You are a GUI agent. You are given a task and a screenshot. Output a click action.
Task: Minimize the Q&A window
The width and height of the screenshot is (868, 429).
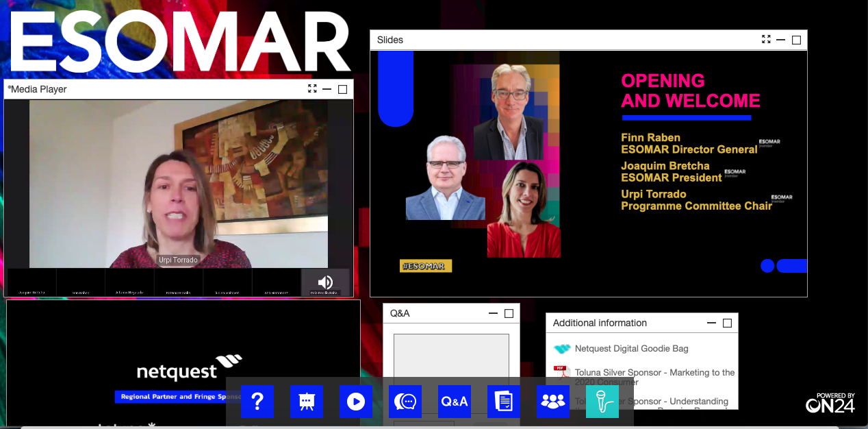click(493, 313)
